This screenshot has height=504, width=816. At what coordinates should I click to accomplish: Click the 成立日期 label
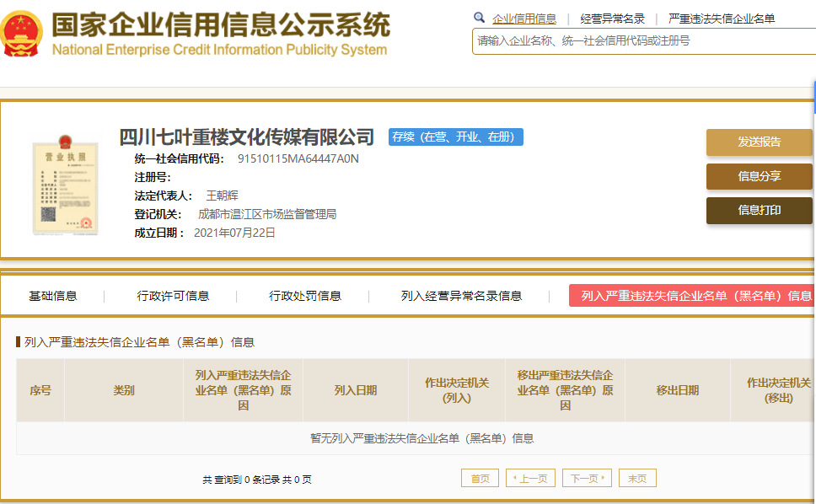click(159, 233)
